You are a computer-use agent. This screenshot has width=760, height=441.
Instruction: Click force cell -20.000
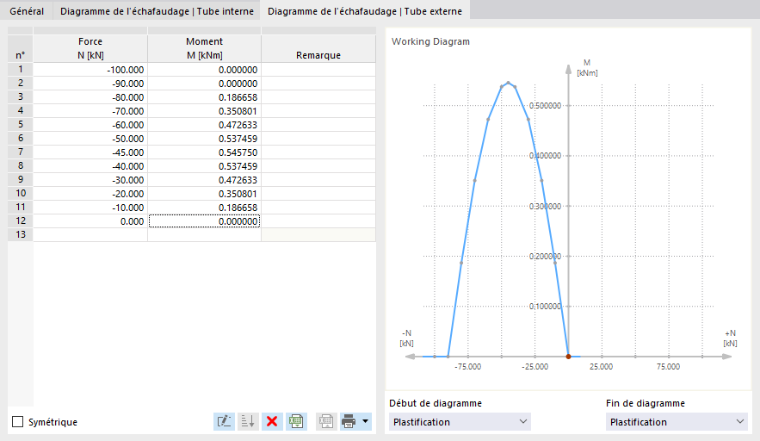coord(90,194)
